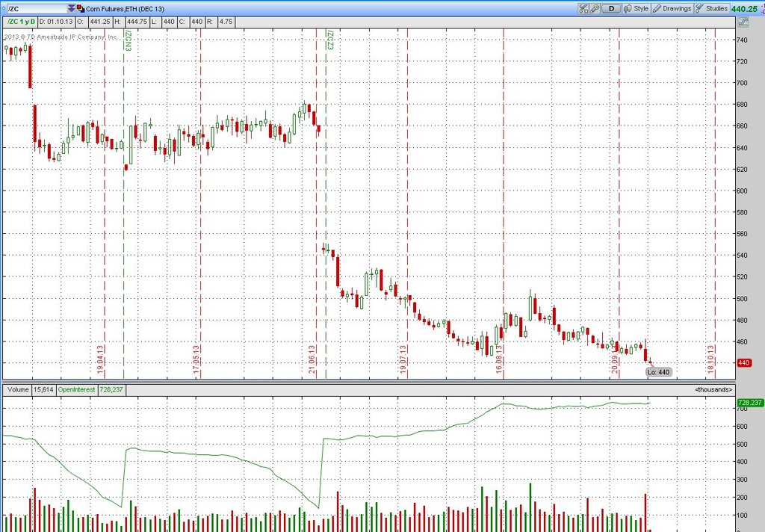This screenshot has width=765, height=532.
Task: Click the 16.08.13 expiration date marker
Action: [499, 359]
